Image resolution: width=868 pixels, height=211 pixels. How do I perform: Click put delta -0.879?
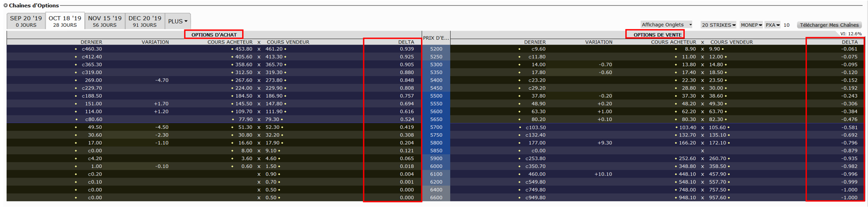[x=849, y=151]
